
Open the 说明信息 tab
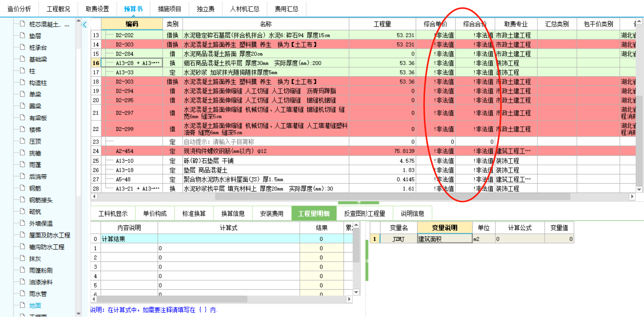click(412, 213)
